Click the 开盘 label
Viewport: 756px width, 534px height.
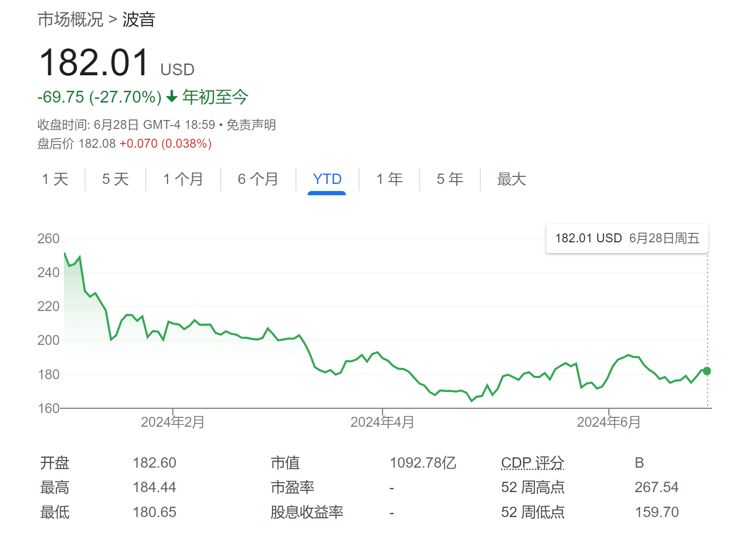point(55,463)
